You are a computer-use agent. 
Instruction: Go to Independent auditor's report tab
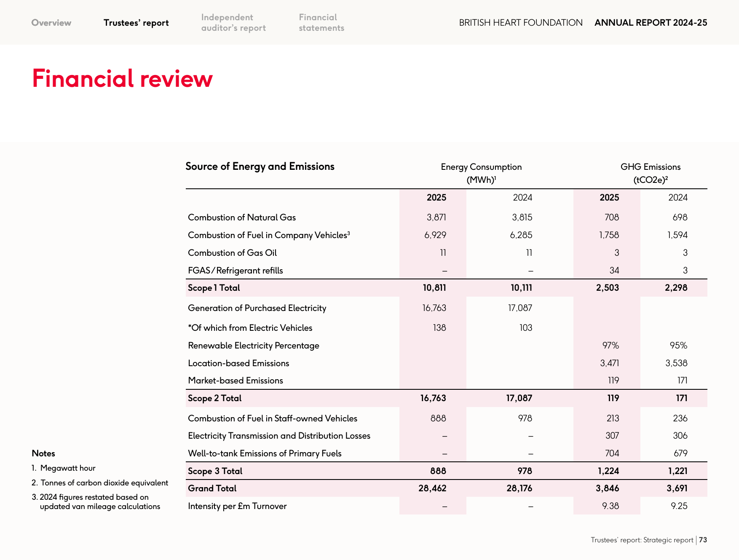click(233, 23)
